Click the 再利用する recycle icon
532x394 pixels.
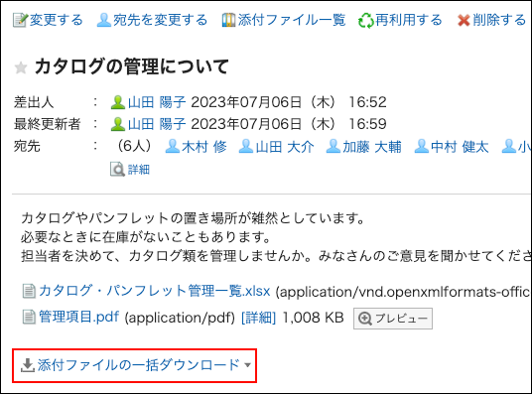pos(365,21)
